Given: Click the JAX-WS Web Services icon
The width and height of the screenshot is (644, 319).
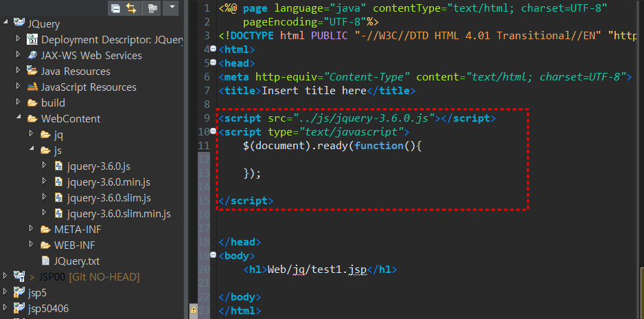Looking at the screenshot, I should coord(32,55).
